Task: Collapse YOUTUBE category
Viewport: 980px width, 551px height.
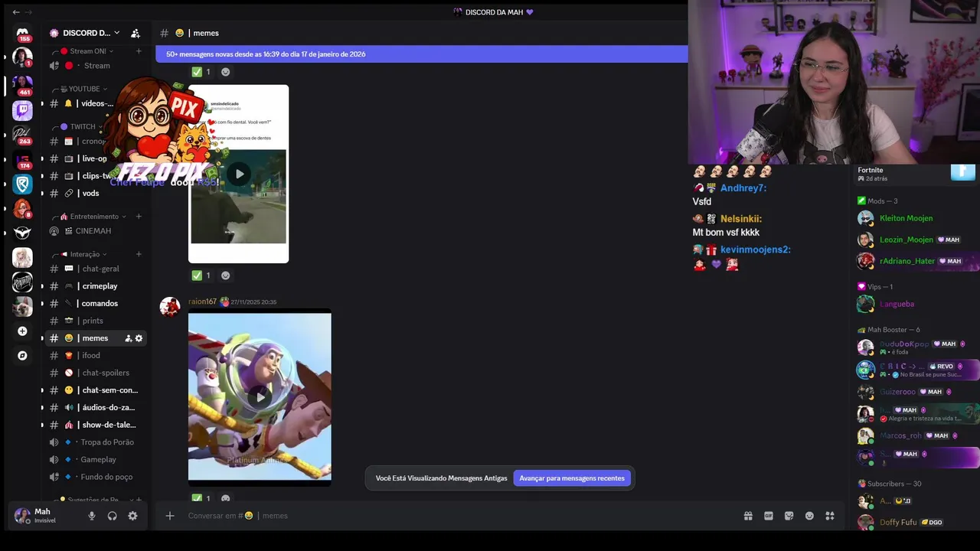Action: [84, 89]
